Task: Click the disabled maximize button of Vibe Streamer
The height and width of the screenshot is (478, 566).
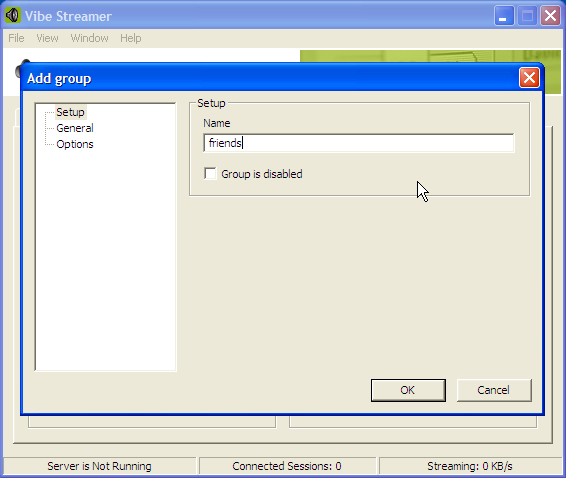Action: tap(527, 16)
